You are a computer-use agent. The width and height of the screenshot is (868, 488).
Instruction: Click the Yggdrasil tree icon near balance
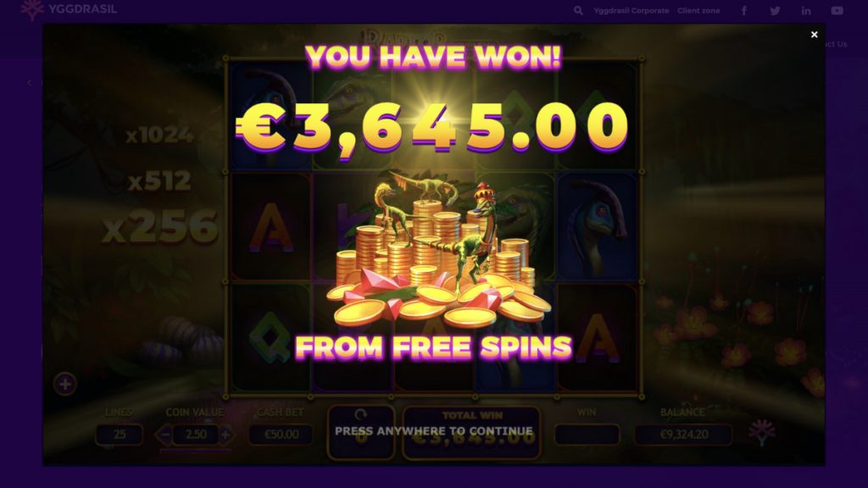pos(762,432)
